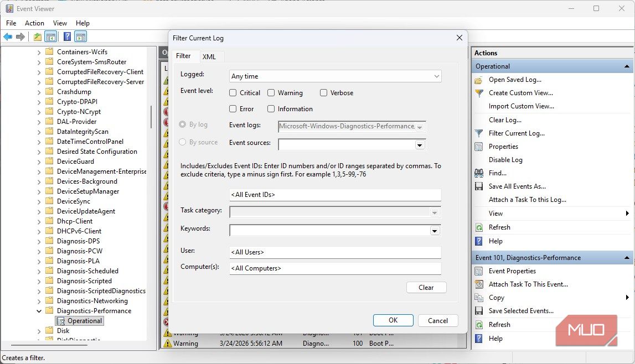Click OK to apply the filter

point(393,320)
